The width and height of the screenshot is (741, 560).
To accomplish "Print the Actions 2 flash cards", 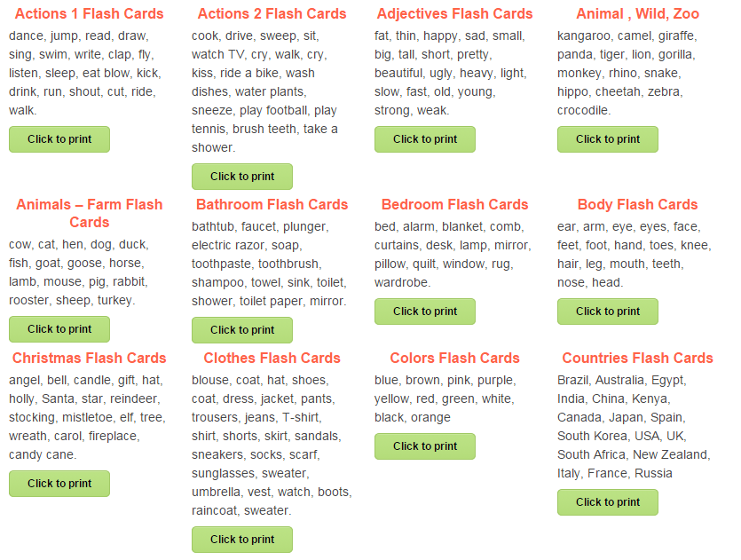I will [x=242, y=177].
